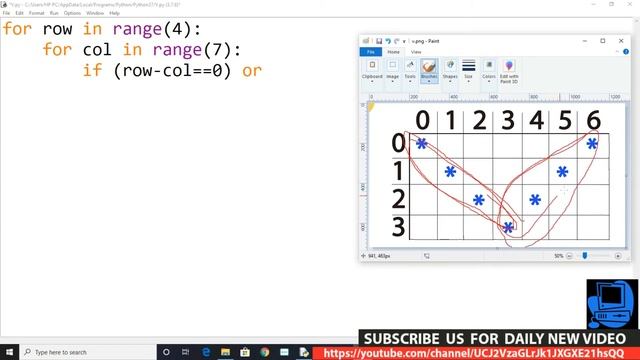
Task: Expand the Colors group in Paint
Action: pos(489,71)
